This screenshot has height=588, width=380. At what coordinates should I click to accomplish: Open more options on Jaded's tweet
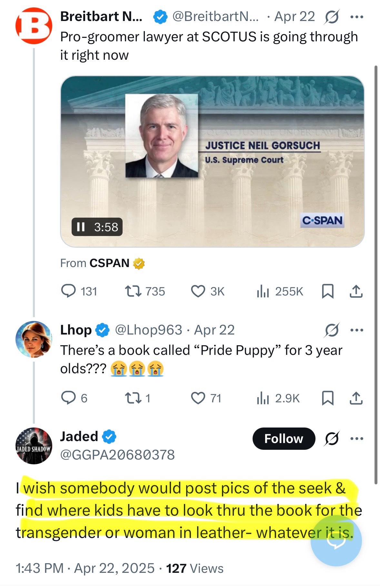pyautogui.click(x=357, y=438)
